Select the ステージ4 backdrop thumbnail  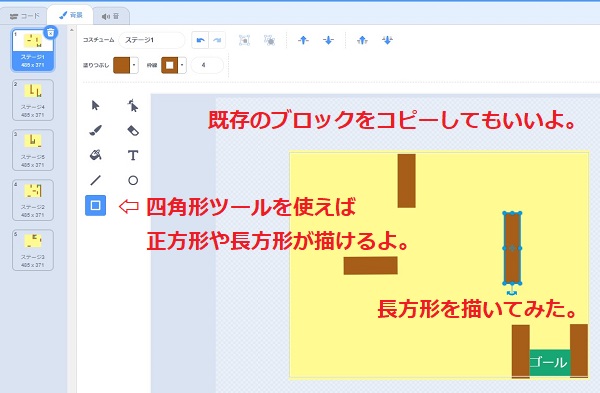pos(33,100)
